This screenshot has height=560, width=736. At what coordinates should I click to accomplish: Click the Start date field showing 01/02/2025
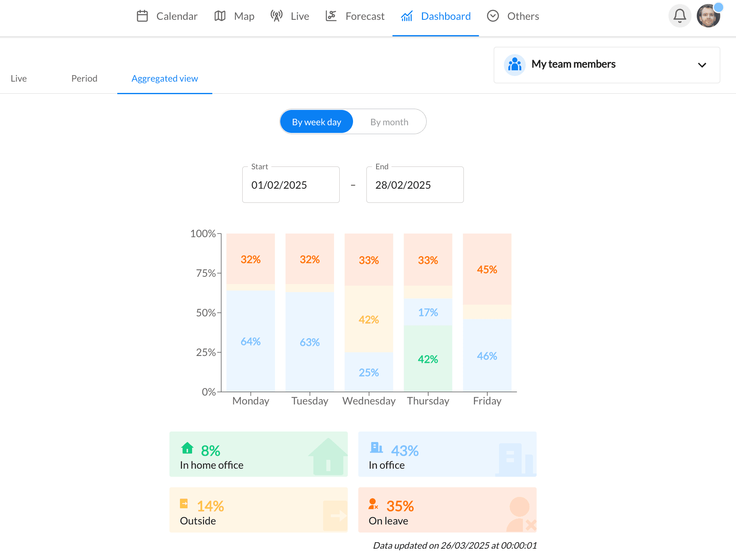click(x=290, y=185)
